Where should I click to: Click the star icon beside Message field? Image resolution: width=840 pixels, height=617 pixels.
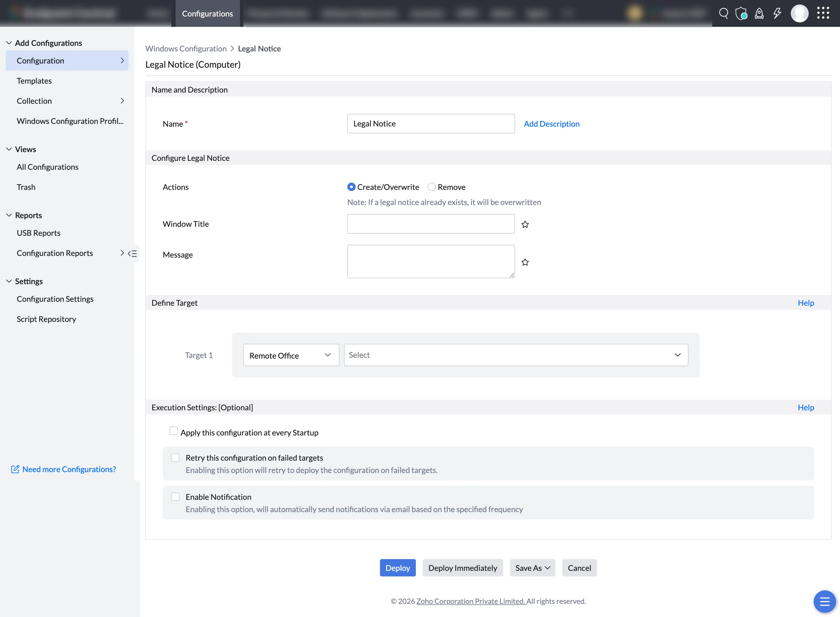tap(525, 262)
